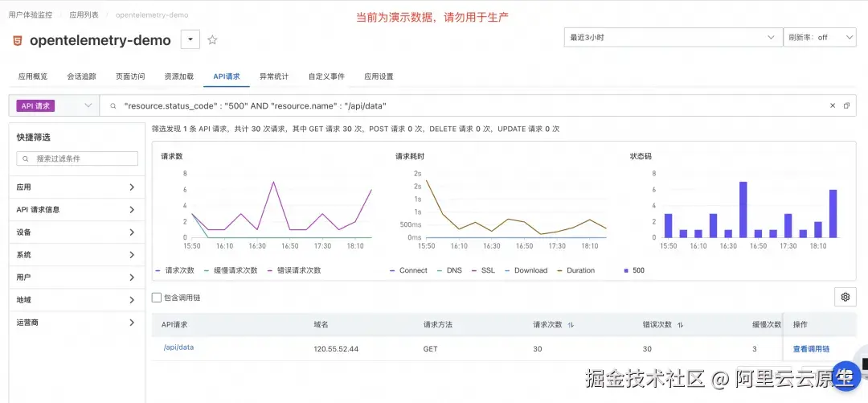Click the tallest bar in 状态码 chart
Screen dimensions: 868x403
(743, 209)
